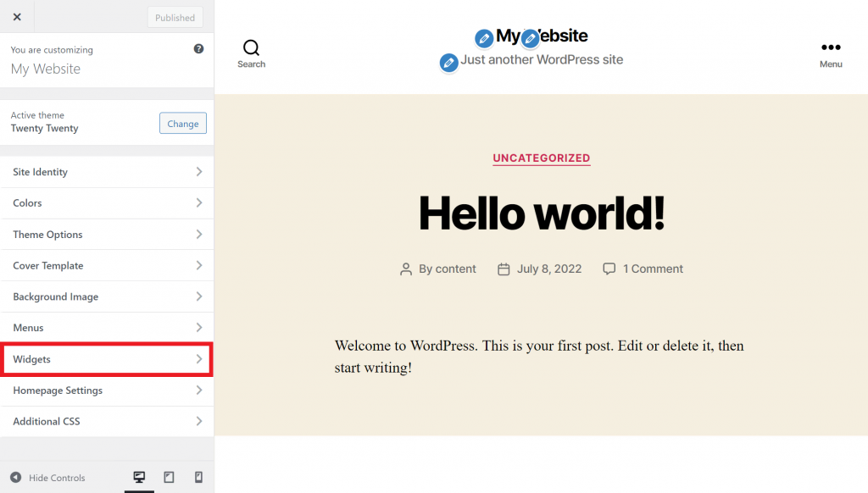868x493 pixels.
Task: Expand the Site Identity section
Action: (107, 172)
